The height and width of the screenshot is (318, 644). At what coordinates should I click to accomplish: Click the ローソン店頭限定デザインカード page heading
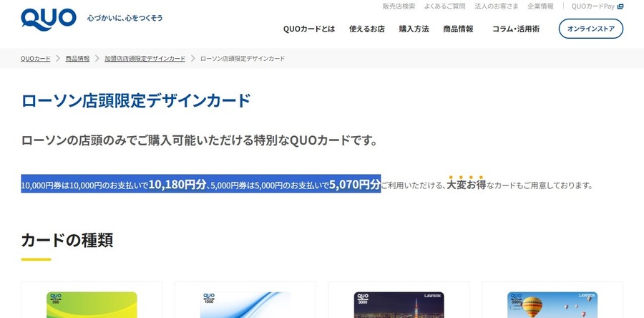tap(136, 101)
